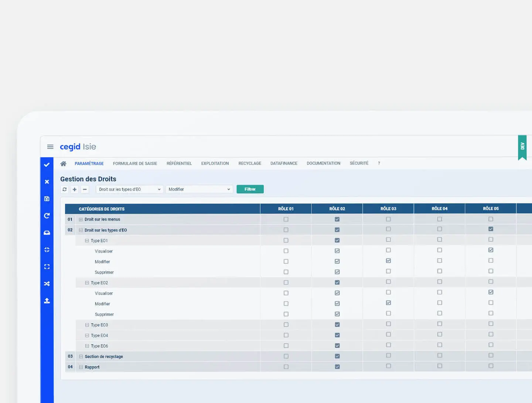
Task: Click the shuffle icon in blue sidebar
Action: tap(47, 283)
